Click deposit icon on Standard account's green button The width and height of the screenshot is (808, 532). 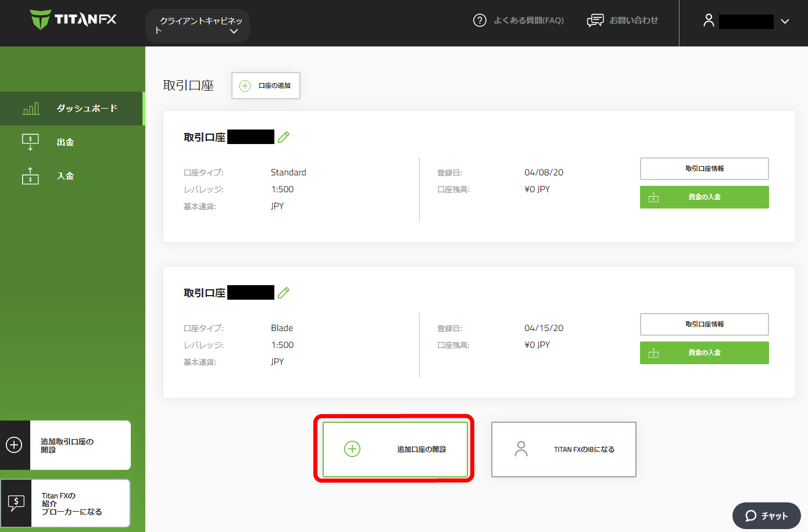(x=654, y=197)
